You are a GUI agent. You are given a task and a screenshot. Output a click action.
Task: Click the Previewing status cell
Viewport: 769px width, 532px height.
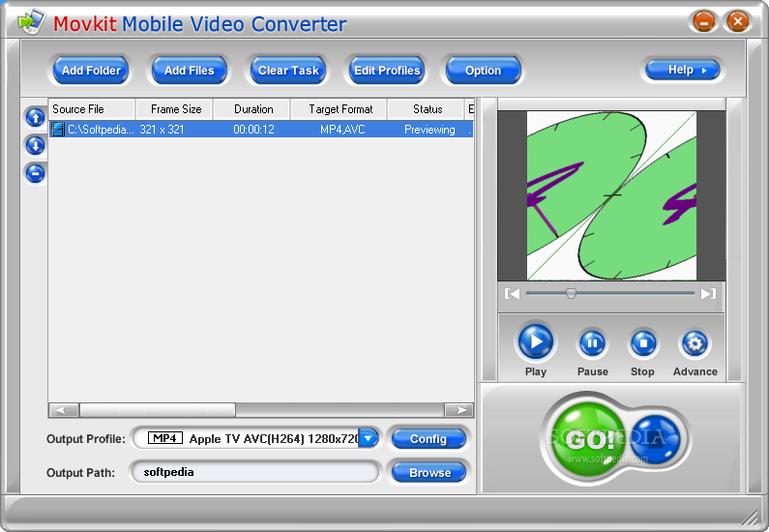click(429, 130)
